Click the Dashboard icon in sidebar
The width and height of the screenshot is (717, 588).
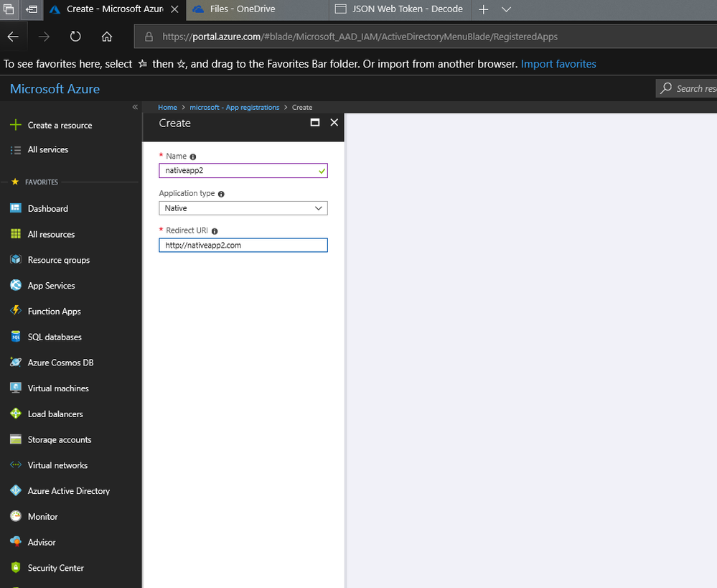pyautogui.click(x=16, y=208)
